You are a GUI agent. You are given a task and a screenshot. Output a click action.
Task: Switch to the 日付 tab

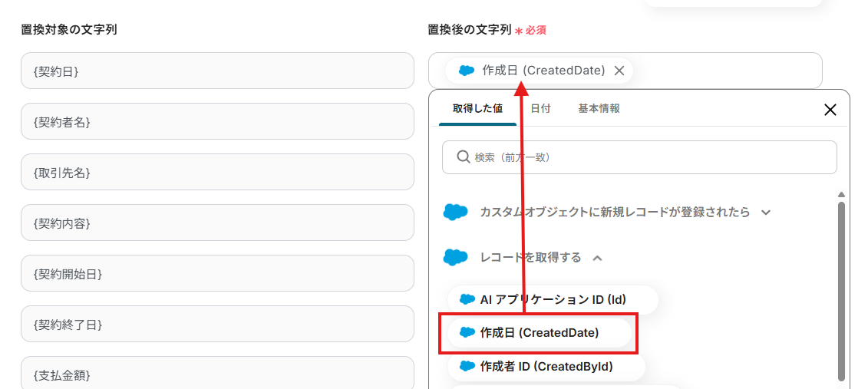coord(540,109)
